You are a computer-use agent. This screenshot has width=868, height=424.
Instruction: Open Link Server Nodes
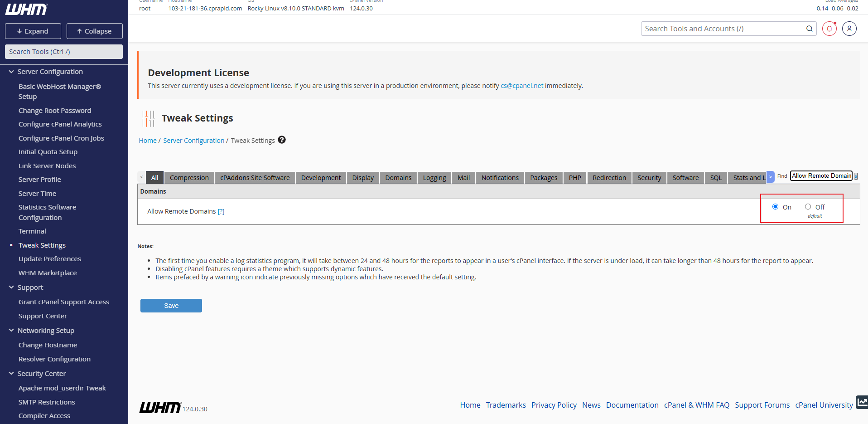coord(47,166)
